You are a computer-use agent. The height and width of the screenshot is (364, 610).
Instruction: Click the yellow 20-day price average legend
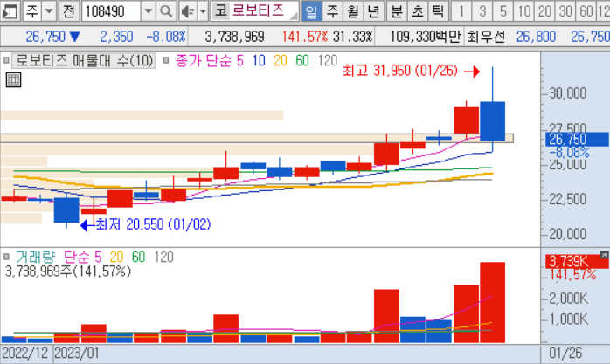click(281, 61)
